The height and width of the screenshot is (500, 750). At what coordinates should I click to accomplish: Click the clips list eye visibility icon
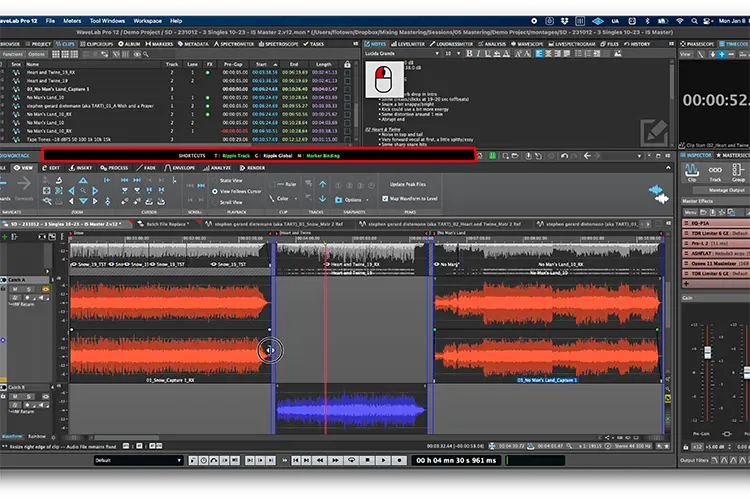coord(137,54)
